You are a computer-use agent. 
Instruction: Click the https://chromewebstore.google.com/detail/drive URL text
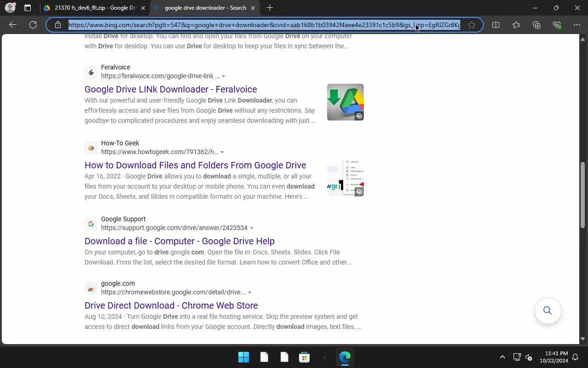[173, 292]
